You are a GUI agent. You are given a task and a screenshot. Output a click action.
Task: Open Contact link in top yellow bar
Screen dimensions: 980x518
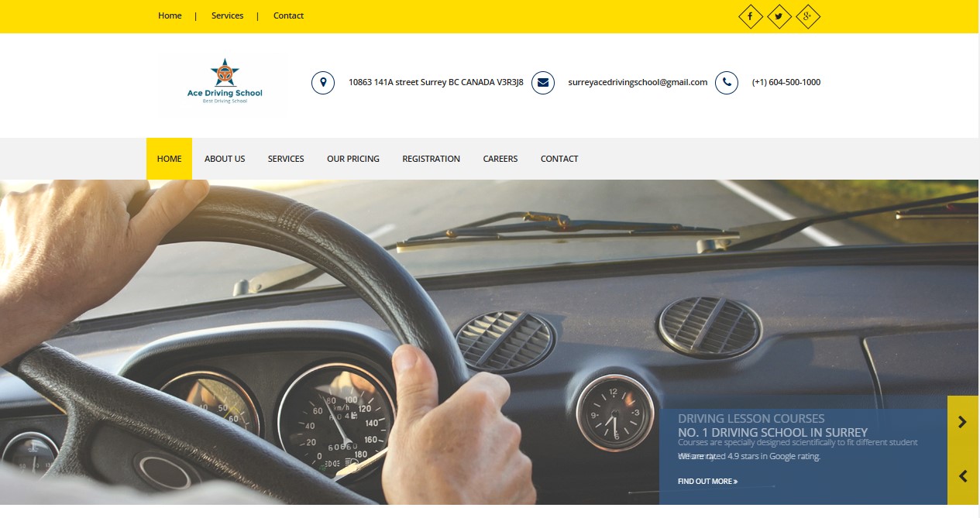pyautogui.click(x=288, y=15)
